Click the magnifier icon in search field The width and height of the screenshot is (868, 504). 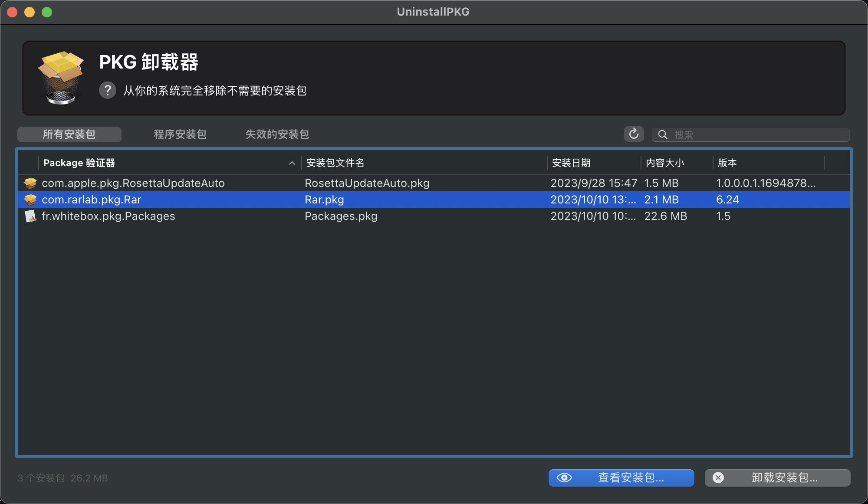[x=663, y=135]
